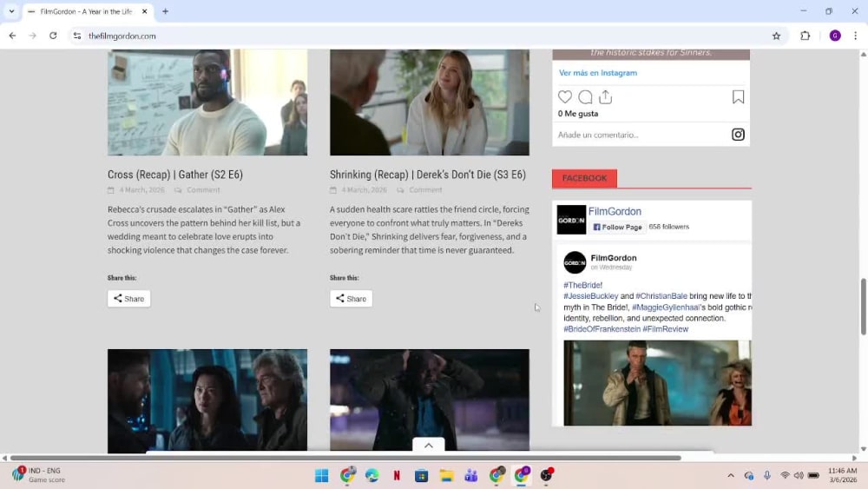
Task: Open the Cross recap thumbnail image
Action: pyautogui.click(x=207, y=102)
